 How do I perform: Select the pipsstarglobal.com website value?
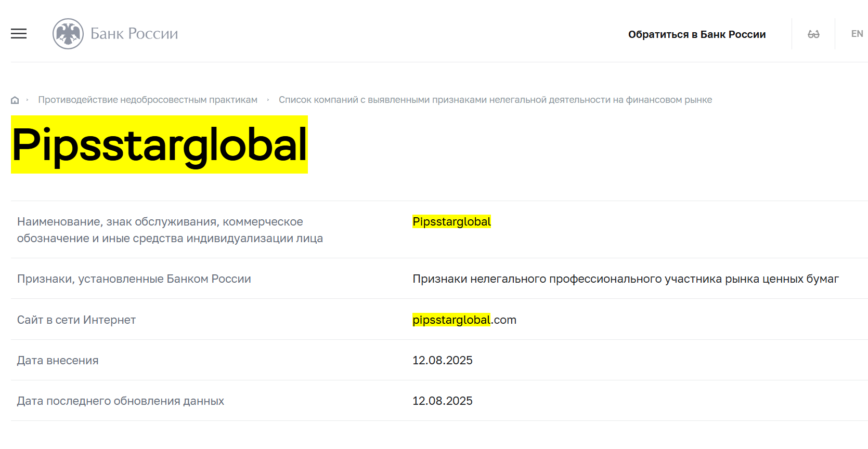[464, 320]
